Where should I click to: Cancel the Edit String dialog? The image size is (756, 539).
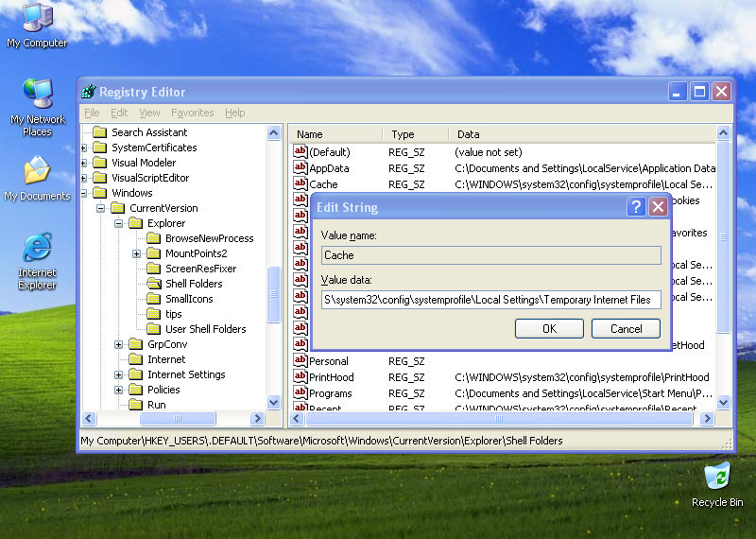[x=626, y=329]
